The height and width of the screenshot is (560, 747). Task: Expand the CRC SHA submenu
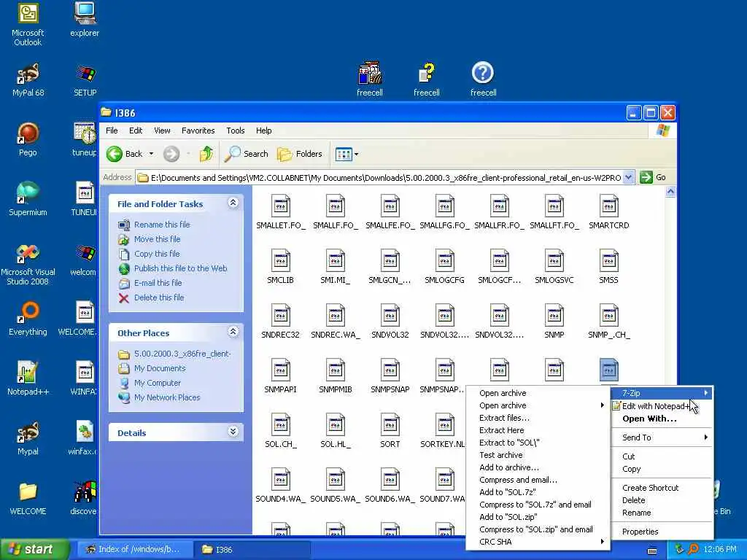538,542
